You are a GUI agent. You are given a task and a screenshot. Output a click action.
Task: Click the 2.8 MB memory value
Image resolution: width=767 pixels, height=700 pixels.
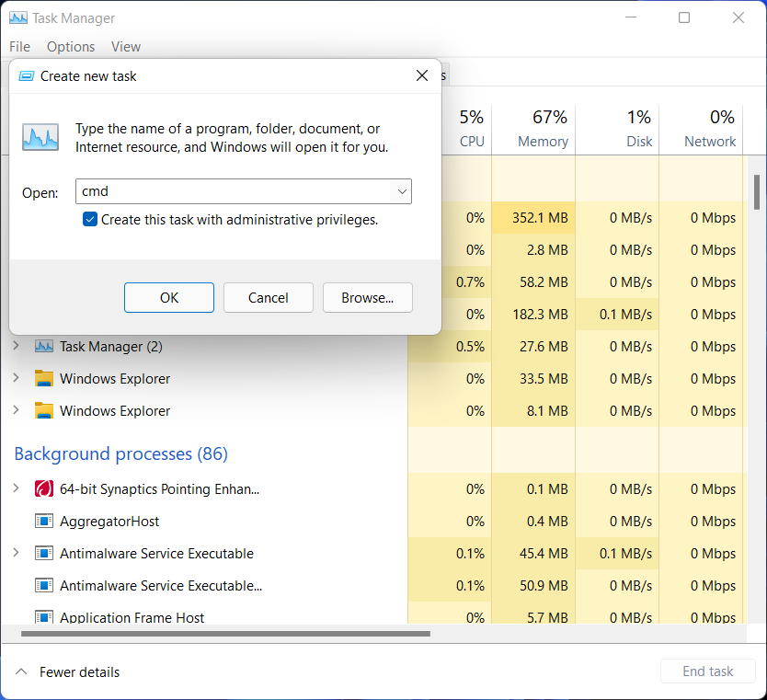point(547,250)
